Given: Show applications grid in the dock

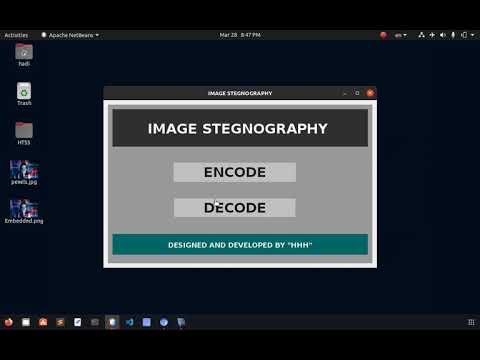Looking at the screenshot, I should (471, 322).
